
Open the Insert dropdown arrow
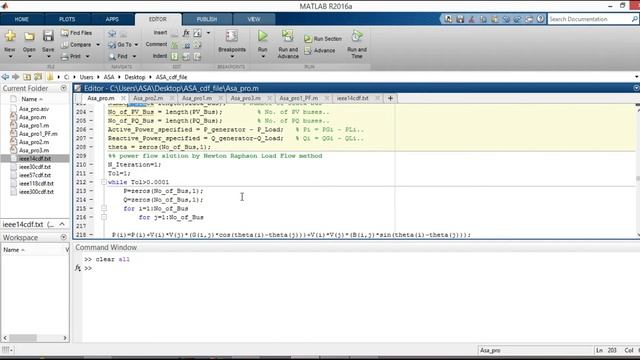click(209, 33)
